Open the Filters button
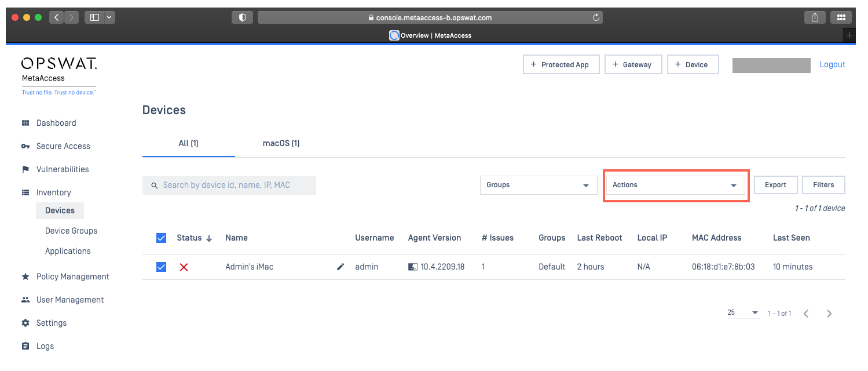Image resolution: width=868 pixels, height=371 pixels. [823, 185]
